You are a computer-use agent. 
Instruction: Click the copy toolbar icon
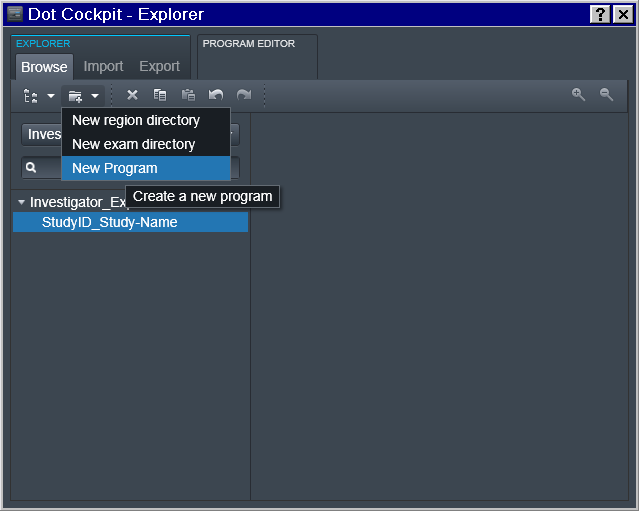coord(160,95)
